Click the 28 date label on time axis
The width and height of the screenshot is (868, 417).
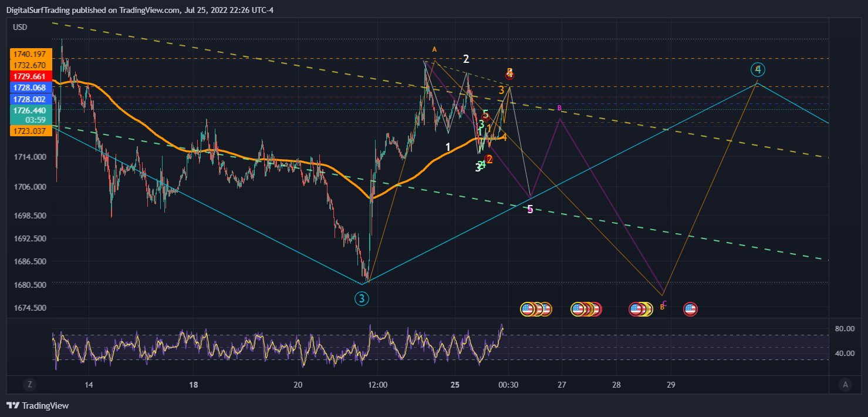tap(616, 385)
